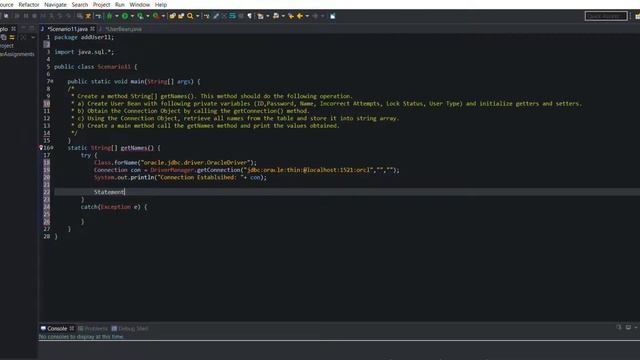Collapse the main method fold at line 7
This screenshot has height=360, width=640.
tap(52, 81)
